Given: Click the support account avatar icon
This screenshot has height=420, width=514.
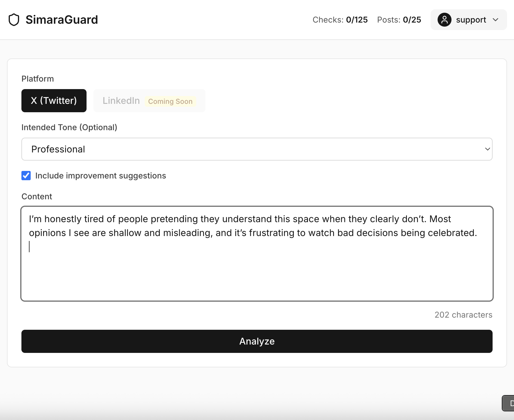Looking at the screenshot, I should pos(445,20).
